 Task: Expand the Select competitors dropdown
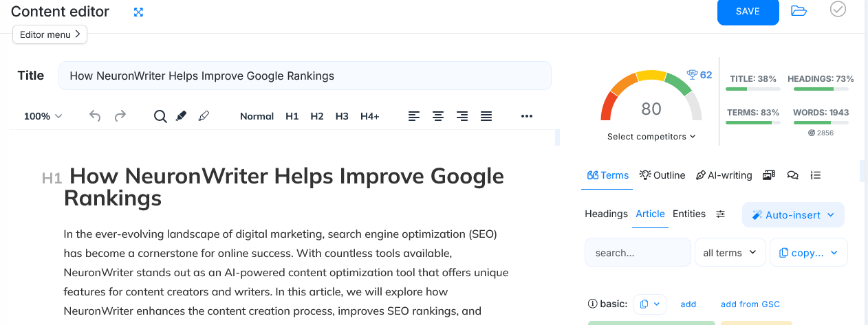pyautogui.click(x=651, y=137)
